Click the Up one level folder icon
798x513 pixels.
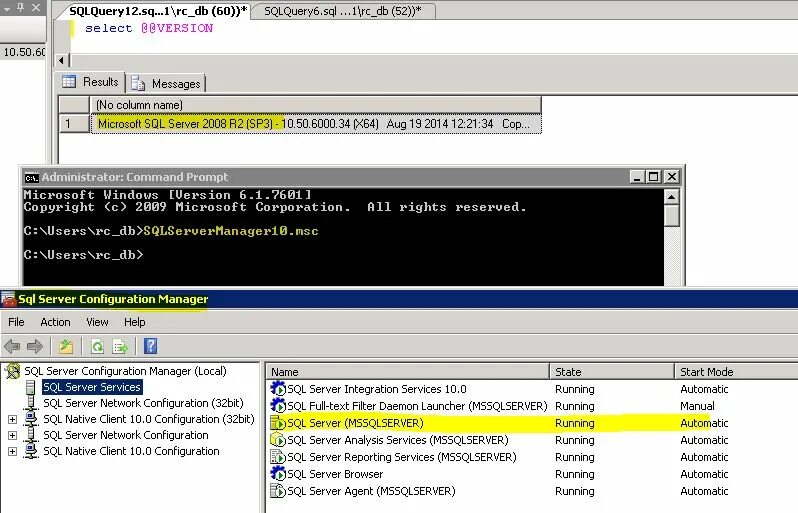click(x=66, y=347)
